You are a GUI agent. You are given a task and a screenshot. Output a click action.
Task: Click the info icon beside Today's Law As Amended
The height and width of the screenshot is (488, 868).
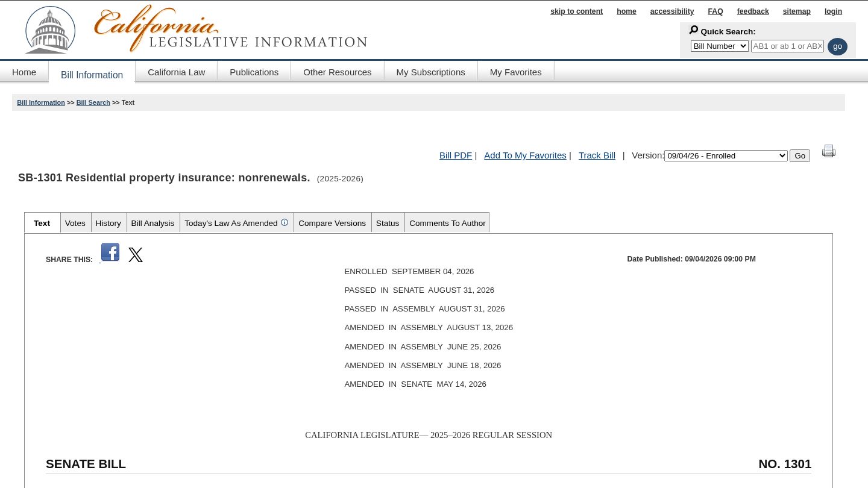285,222
